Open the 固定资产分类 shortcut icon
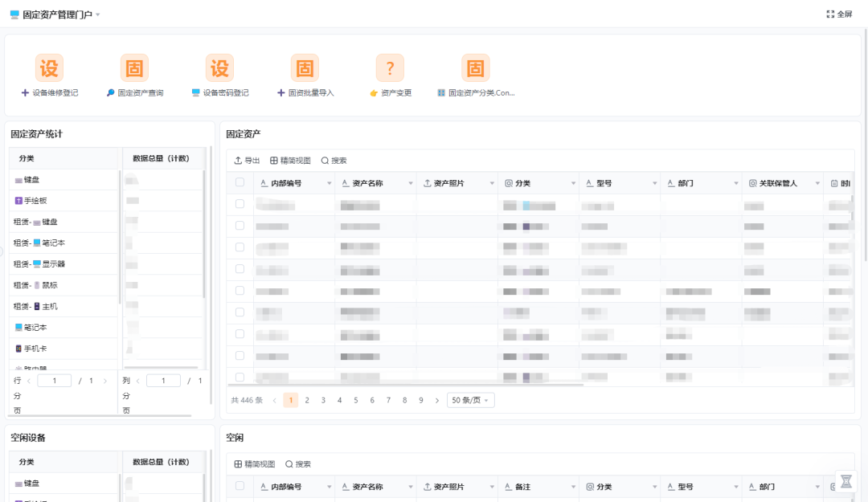Image resolution: width=868 pixels, height=502 pixels. [476, 68]
